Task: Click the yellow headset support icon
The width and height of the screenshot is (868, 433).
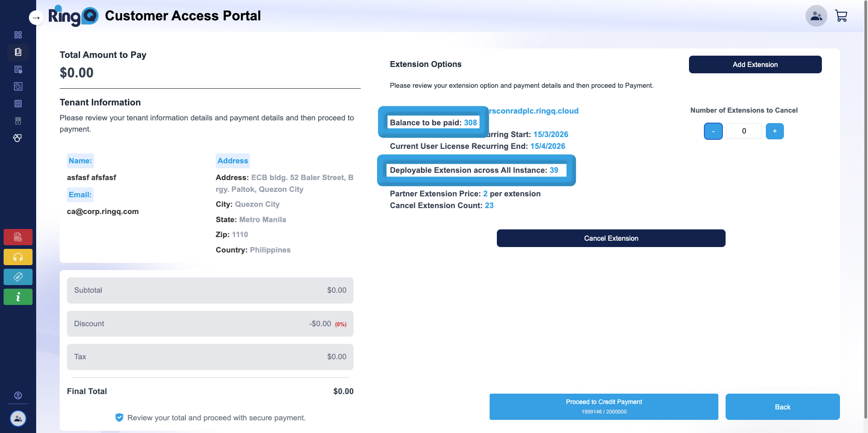Action: (x=18, y=257)
